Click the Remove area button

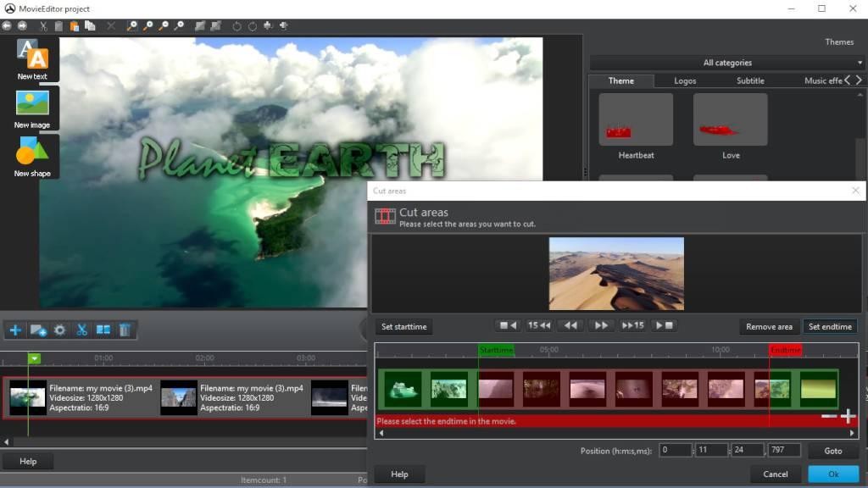pos(769,326)
